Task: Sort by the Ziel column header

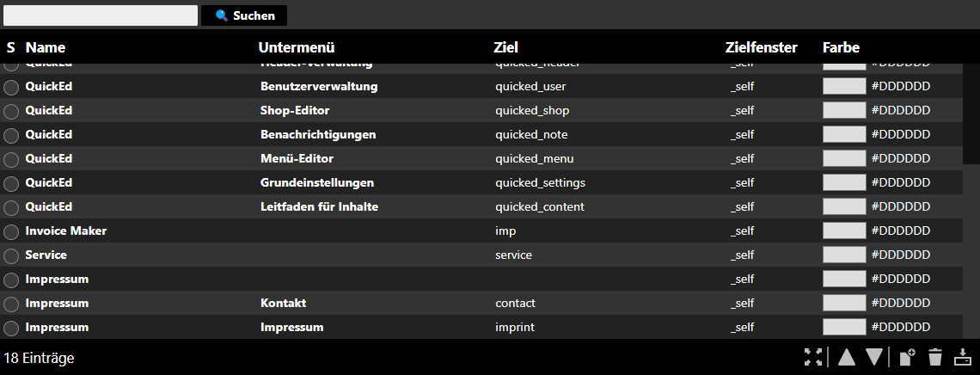Action: [x=505, y=47]
